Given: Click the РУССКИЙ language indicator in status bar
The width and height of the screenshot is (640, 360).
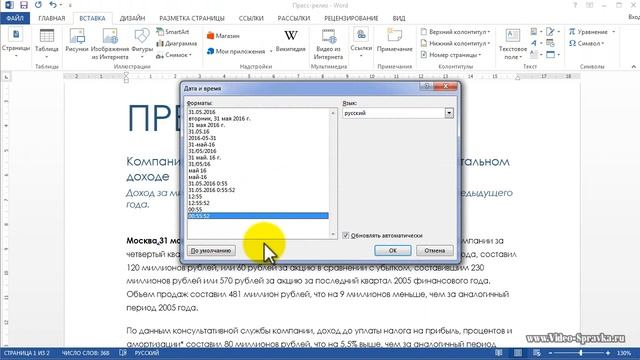Looking at the screenshot, I should tap(147, 353).
